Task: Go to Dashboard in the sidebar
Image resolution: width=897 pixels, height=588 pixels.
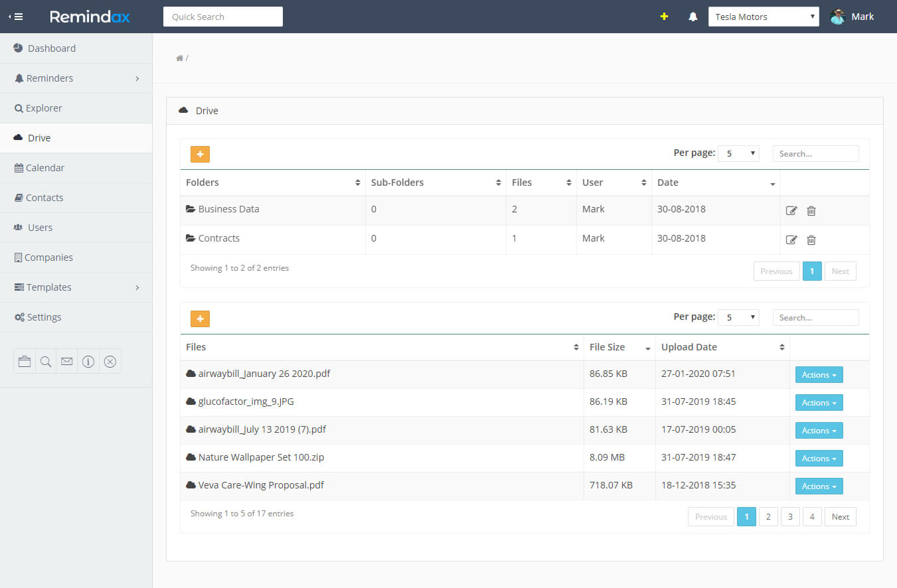Action: click(x=76, y=48)
